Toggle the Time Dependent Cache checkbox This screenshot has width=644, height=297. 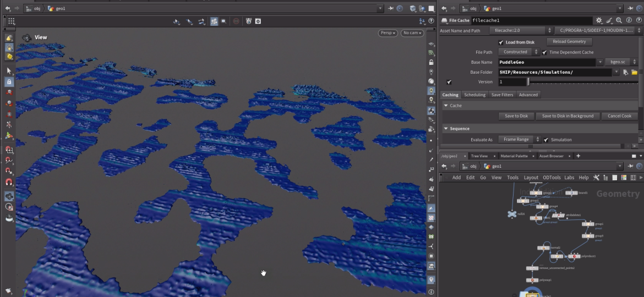[544, 52]
